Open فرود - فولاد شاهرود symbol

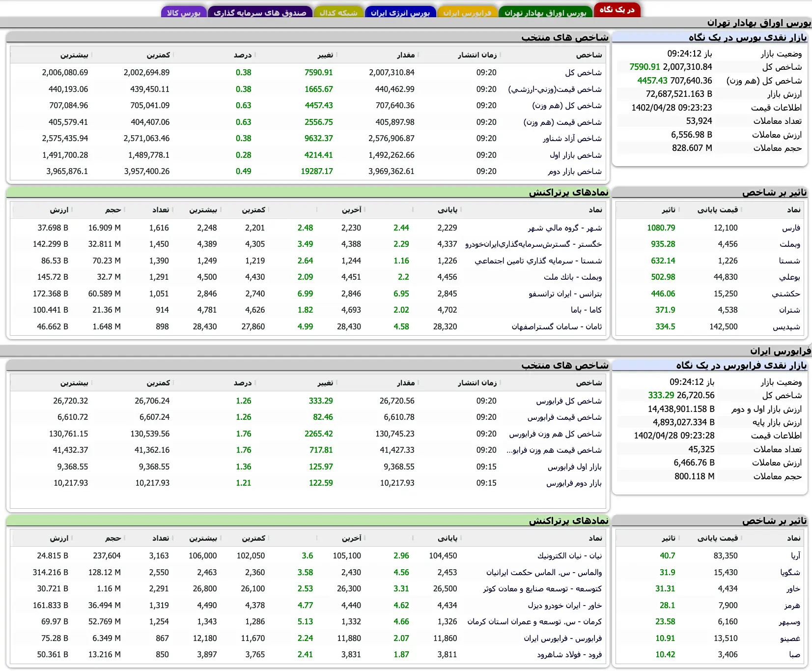(569, 654)
